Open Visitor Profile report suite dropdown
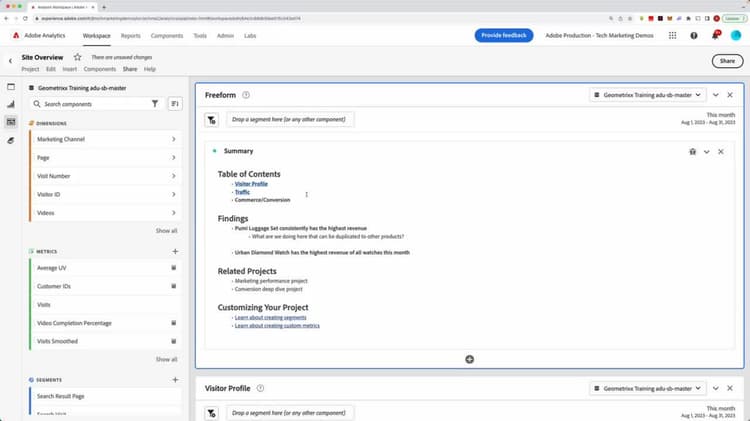Screen dimensions: 750x421 [x=648, y=388]
